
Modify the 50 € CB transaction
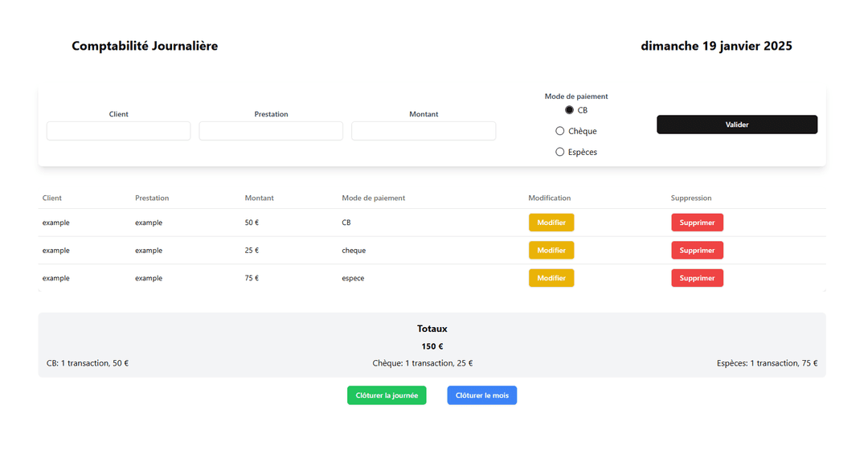coord(551,223)
